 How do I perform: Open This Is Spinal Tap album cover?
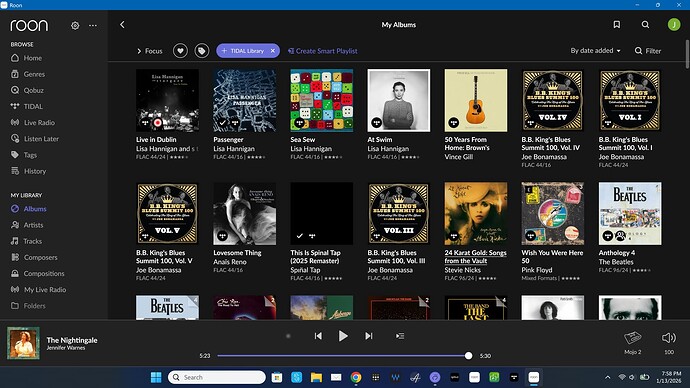pyautogui.click(x=322, y=213)
